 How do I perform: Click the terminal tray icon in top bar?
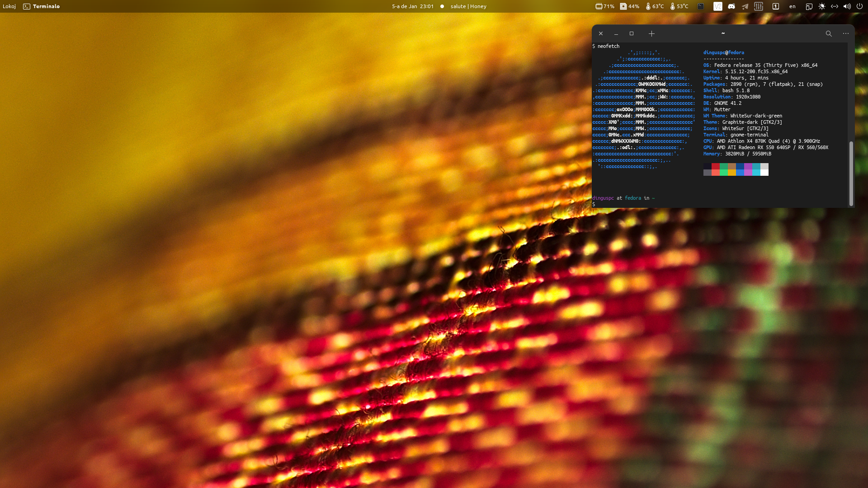(x=701, y=6)
